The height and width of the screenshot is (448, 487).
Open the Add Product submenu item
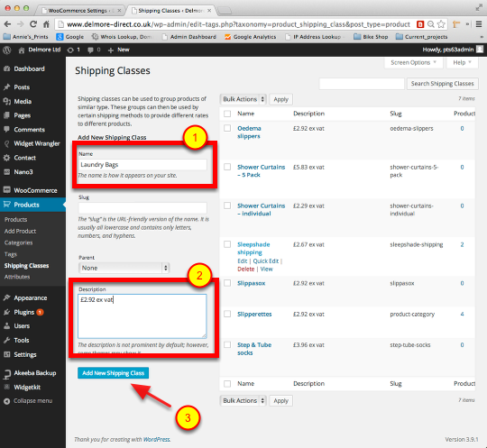[20, 231]
